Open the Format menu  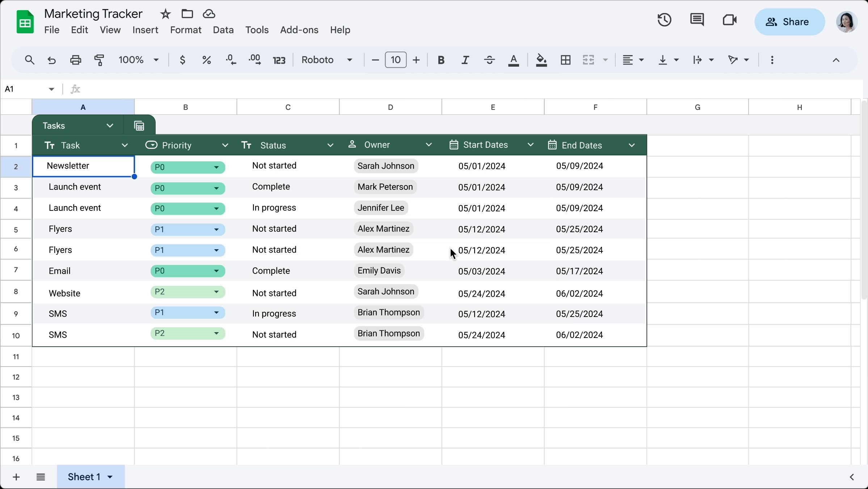point(186,30)
